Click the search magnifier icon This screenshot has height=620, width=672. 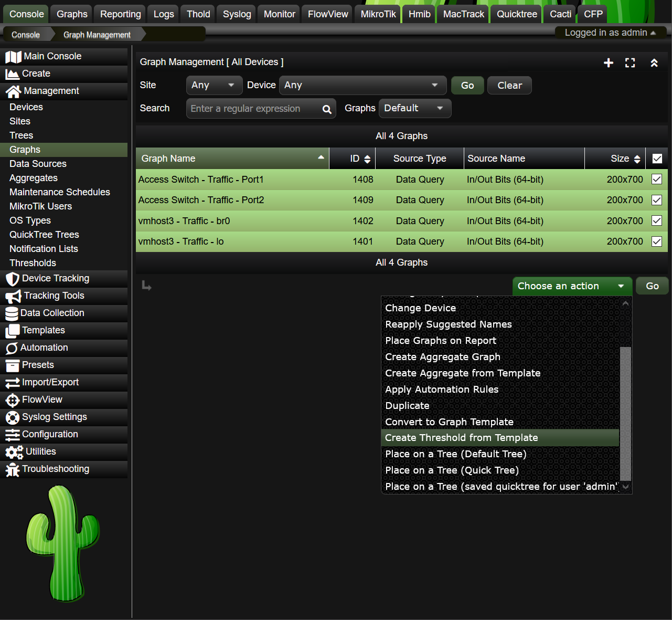(x=327, y=109)
